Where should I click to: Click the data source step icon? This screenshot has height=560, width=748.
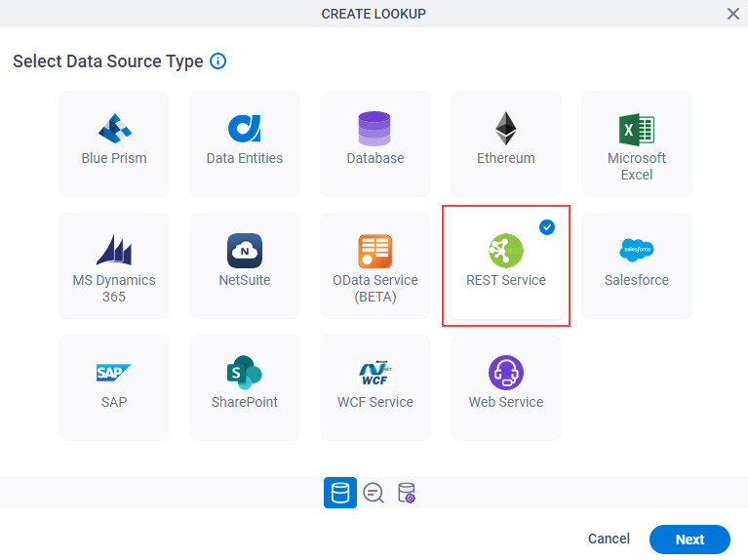point(340,493)
